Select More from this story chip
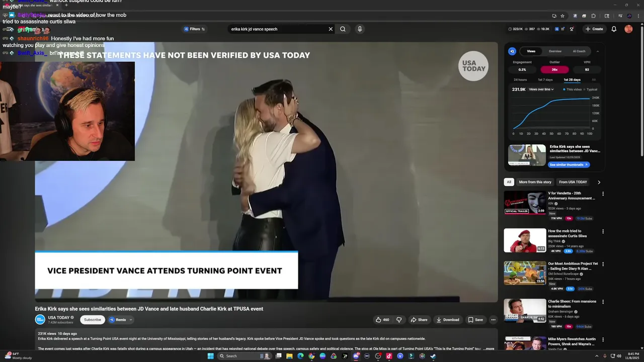 click(x=535, y=182)
